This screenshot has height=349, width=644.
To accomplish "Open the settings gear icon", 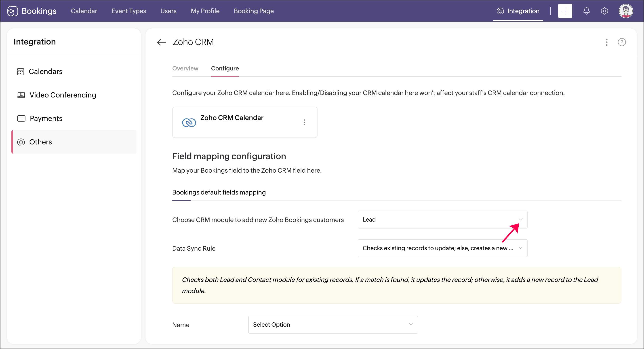I will [604, 11].
